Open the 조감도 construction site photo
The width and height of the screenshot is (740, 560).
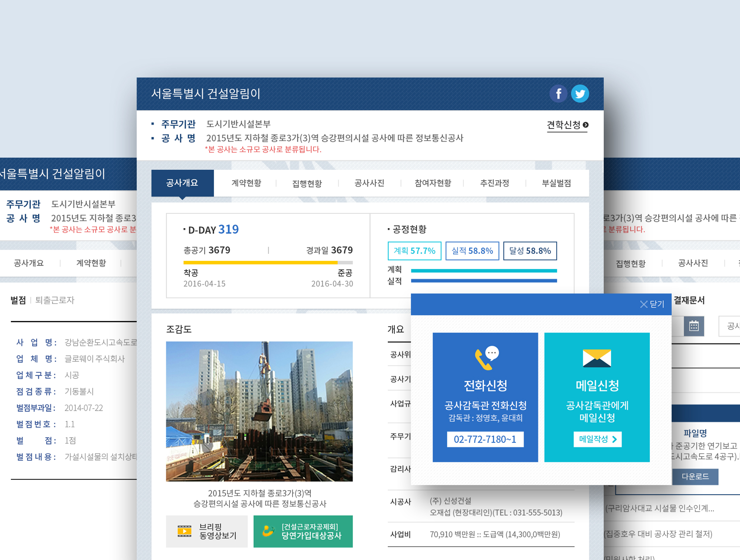coord(259,411)
